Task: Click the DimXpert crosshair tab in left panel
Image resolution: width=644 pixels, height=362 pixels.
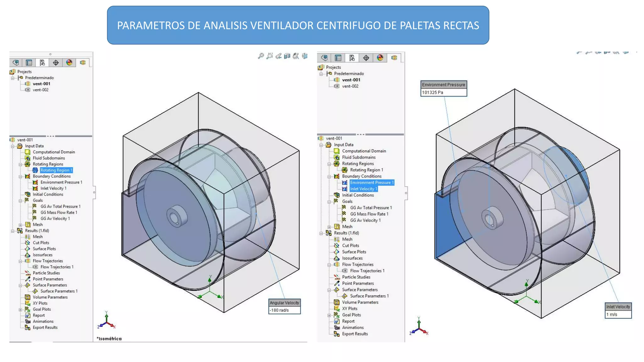Action: point(56,63)
